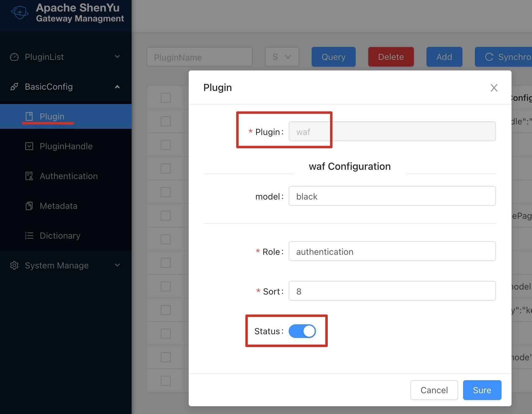Check the table header select-all checkbox
Image resolution: width=532 pixels, height=414 pixels.
(166, 98)
